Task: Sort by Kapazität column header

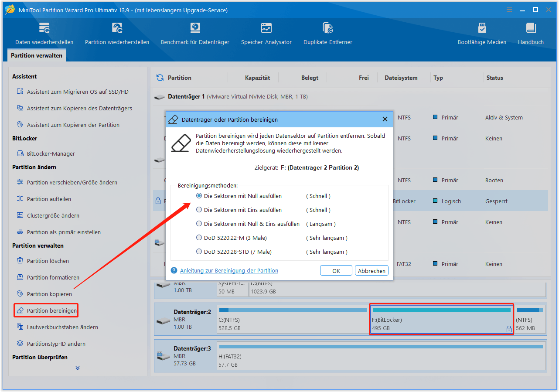Action: pyautogui.click(x=257, y=78)
